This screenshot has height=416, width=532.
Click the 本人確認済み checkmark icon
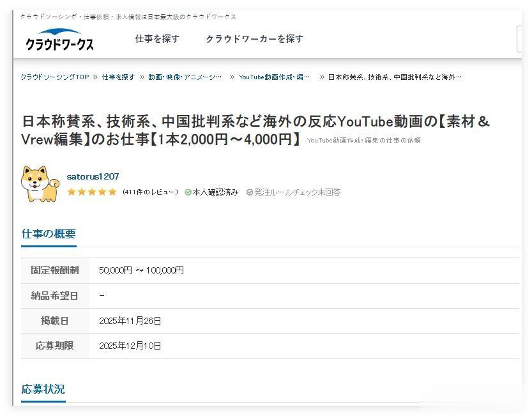(188, 192)
